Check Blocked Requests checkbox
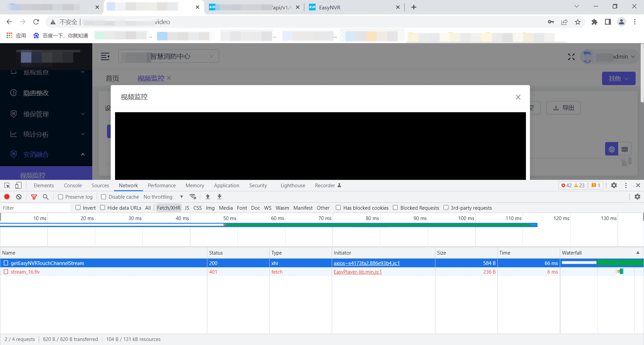 click(x=395, y=208)
